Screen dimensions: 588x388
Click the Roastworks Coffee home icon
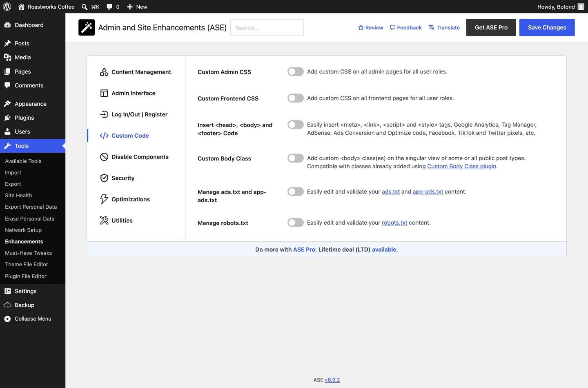pyautogui.click(x=21, y=7)
